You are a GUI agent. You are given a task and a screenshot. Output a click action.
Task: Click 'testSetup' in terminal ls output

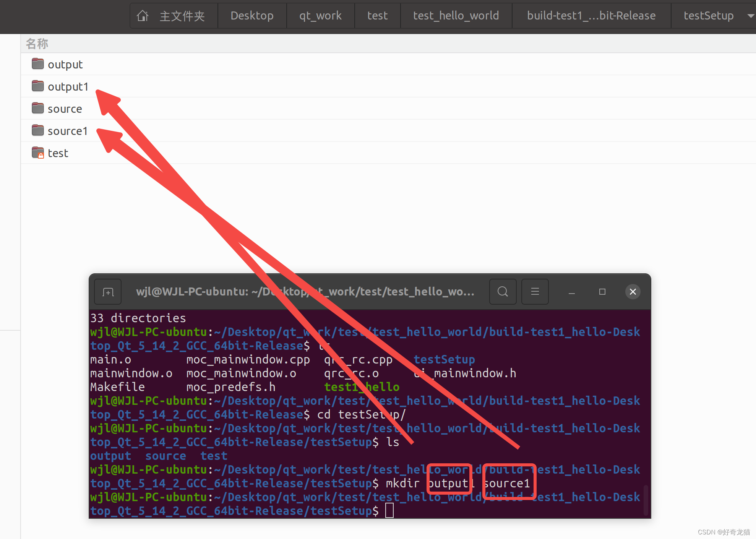[444, 359]
